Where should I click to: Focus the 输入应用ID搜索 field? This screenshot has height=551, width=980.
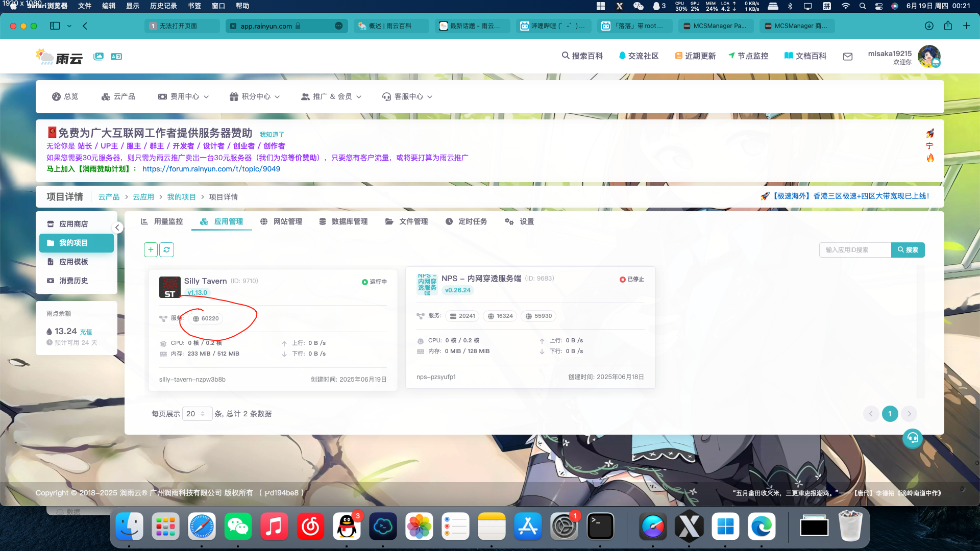(855, 249)
